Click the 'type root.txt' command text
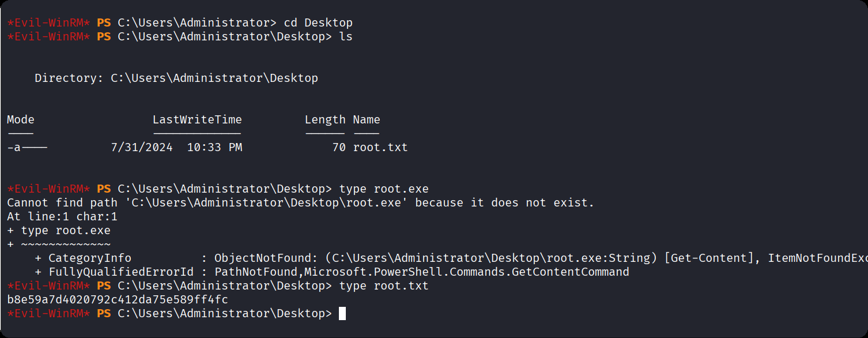 (x=384, y=286)
